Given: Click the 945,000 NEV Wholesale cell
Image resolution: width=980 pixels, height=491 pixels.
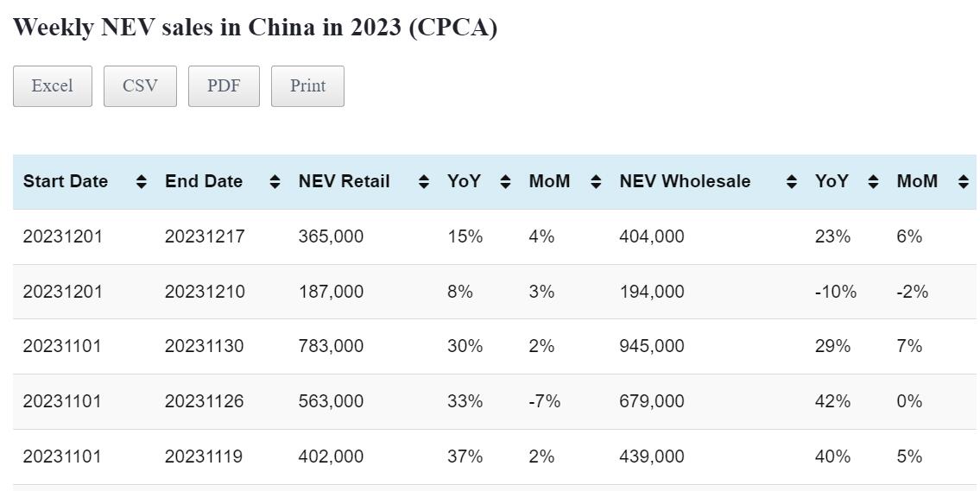Looking at the screenshot, I should (x=652, y=346).
